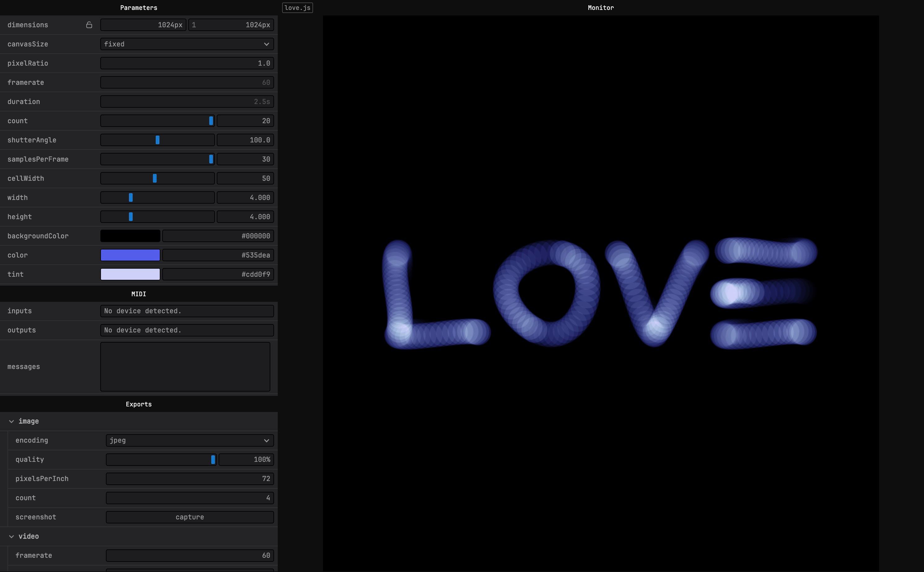Edit the shutterAngle value 100.0 field
This screenshot has width=924, height=572.
tap(245, 140)
